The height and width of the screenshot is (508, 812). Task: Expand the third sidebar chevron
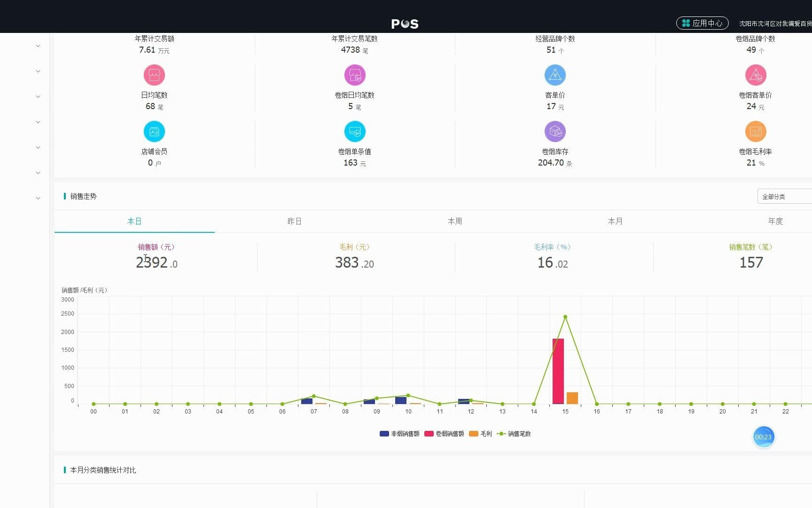tap(38, 97)
